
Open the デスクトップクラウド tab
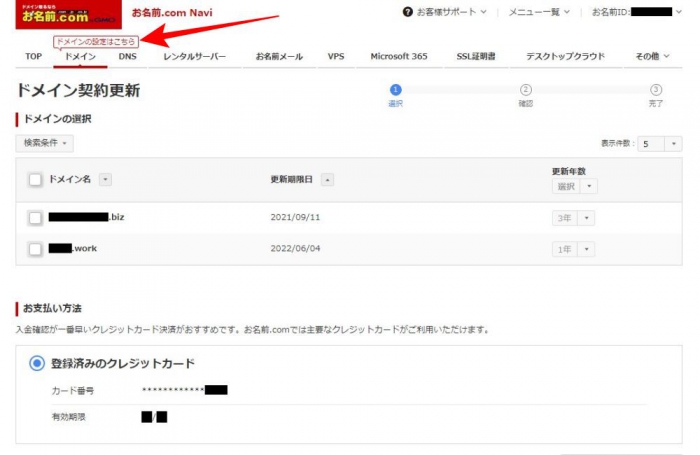565,56
